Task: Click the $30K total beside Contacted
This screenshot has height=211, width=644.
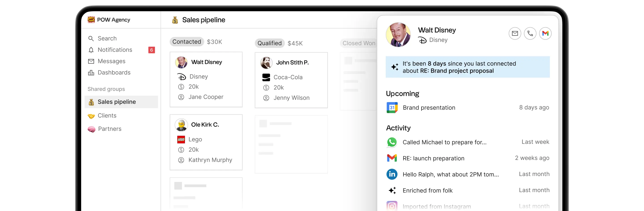Action: pos(214,42)
